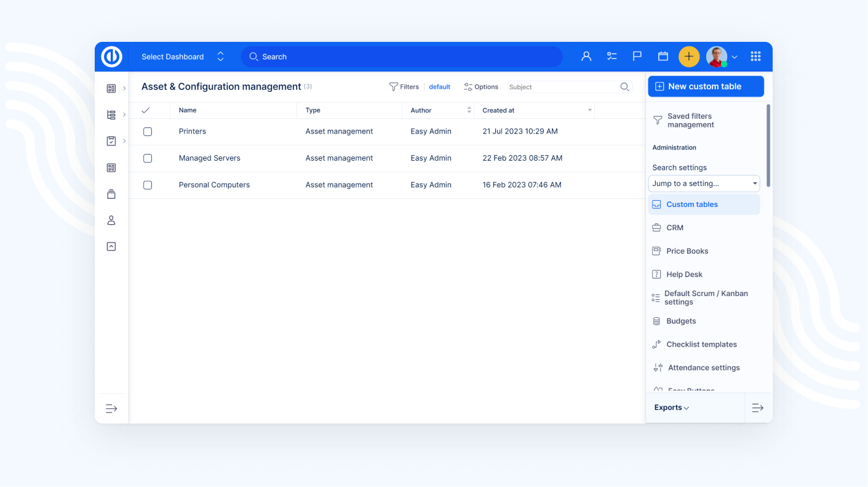Open the task checklist icon in header

tap(611, 57)
